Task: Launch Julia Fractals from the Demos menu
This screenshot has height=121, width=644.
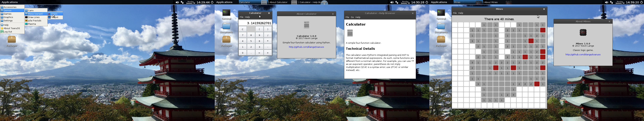Action: pos(36,21)
